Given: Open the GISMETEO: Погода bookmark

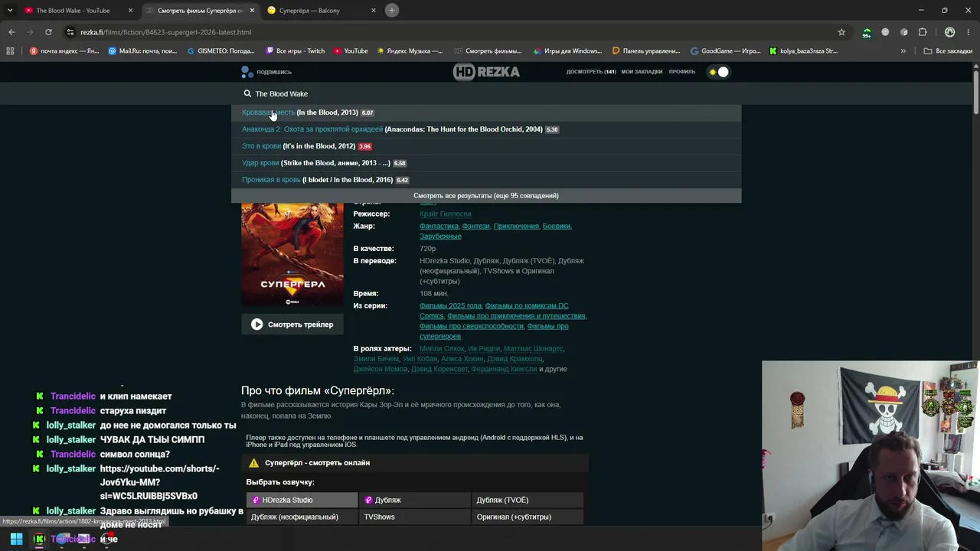Looking at the screenshot, I should (x=221, y=51).
